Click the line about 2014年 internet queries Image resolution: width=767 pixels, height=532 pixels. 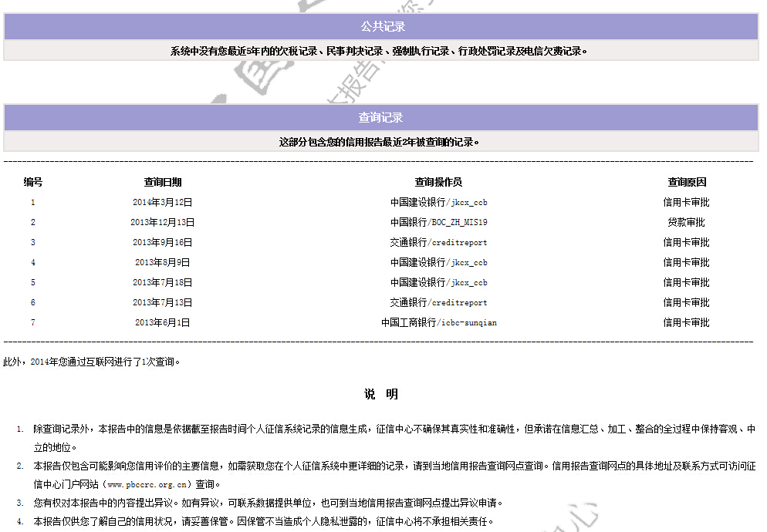click(x=92, y=362)
